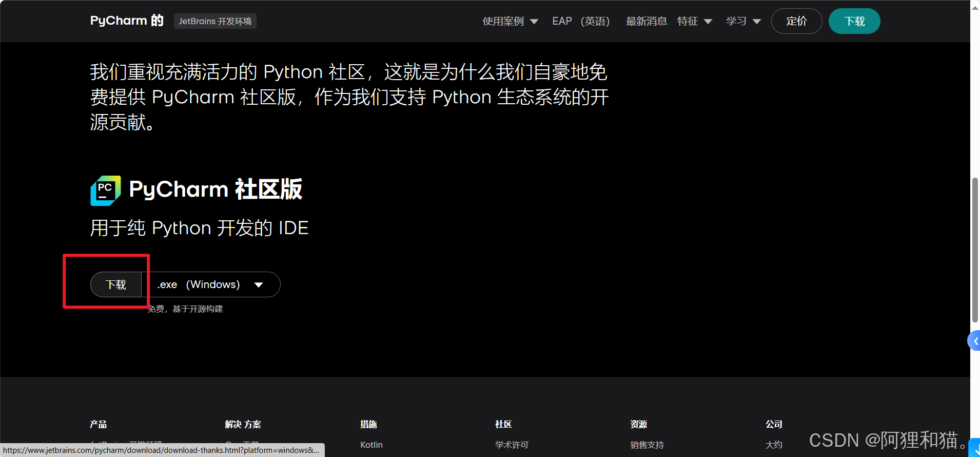Open the .exe (Windows) installer type dropdown
This screenshot has height=457, width=980.
[211, 284]
